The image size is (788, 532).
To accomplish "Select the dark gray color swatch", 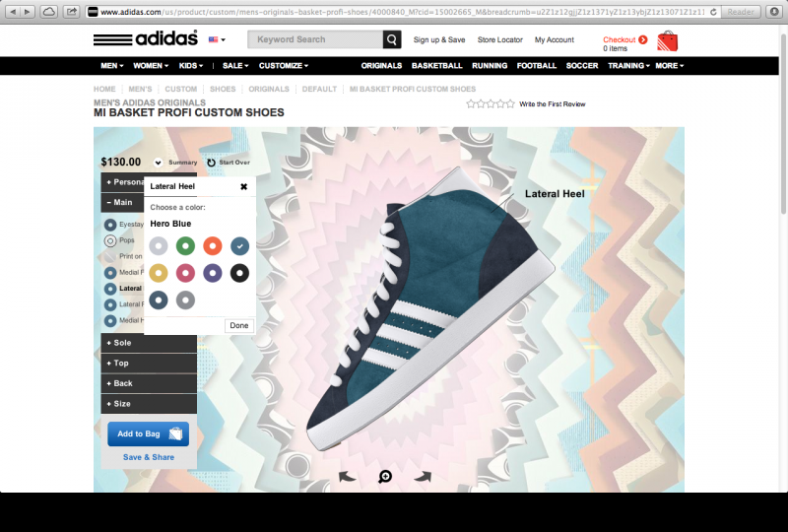I will [x=185, y=300].
